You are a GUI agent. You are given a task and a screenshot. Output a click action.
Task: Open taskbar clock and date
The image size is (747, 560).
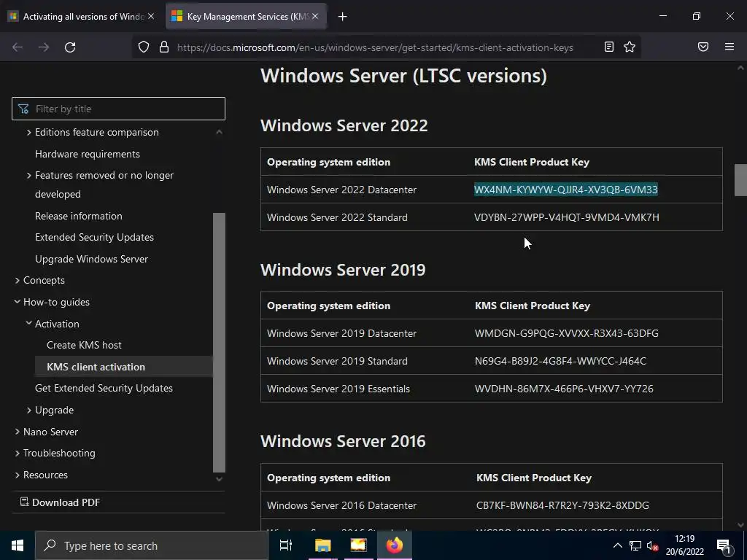coord(684,545)
